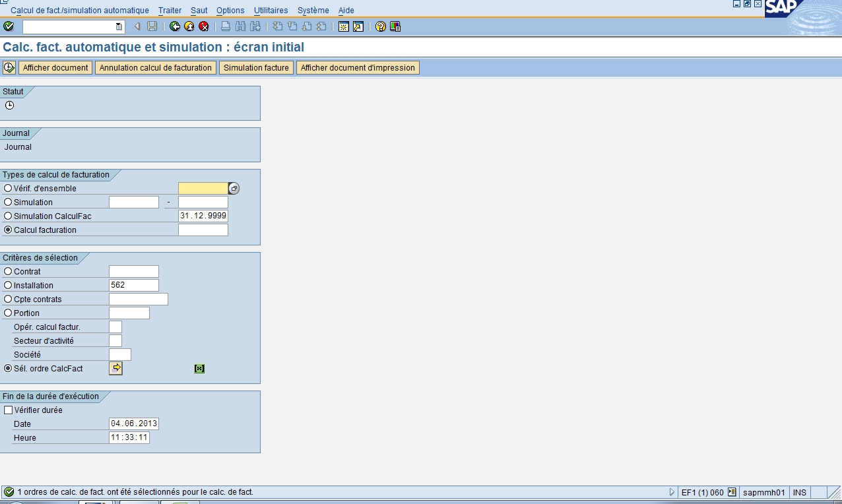Click the Find Next binoculars icon
842x504 pixels.
255,26
